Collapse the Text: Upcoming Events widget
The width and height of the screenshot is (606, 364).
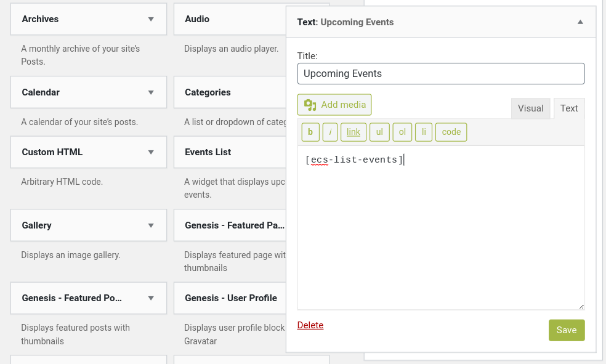click(x=580, y=22)
